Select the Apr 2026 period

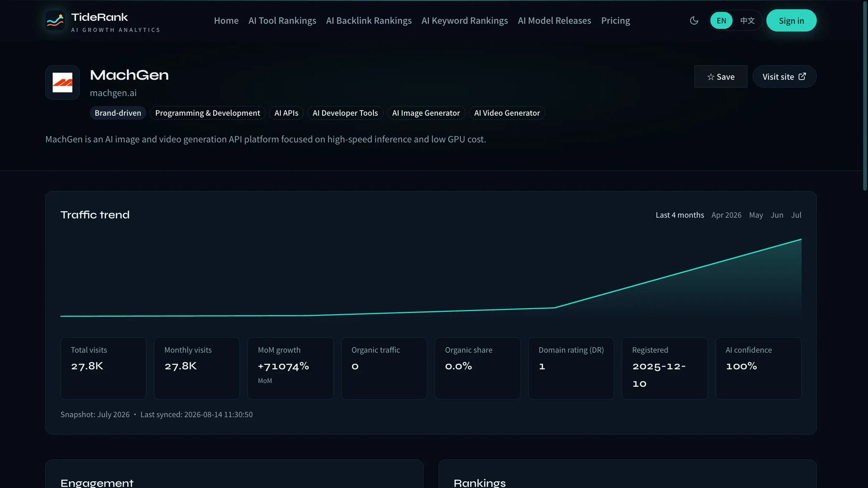coord(726,215)
